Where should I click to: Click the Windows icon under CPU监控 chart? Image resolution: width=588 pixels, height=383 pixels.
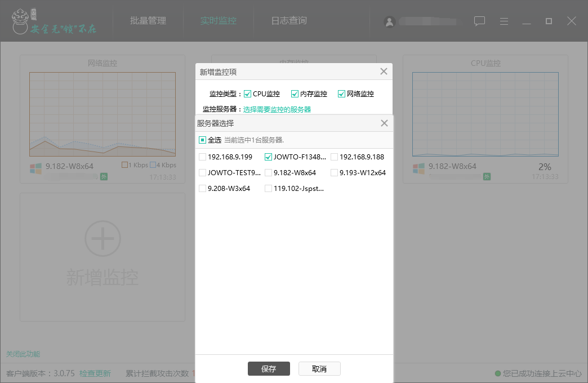point(418,167)
